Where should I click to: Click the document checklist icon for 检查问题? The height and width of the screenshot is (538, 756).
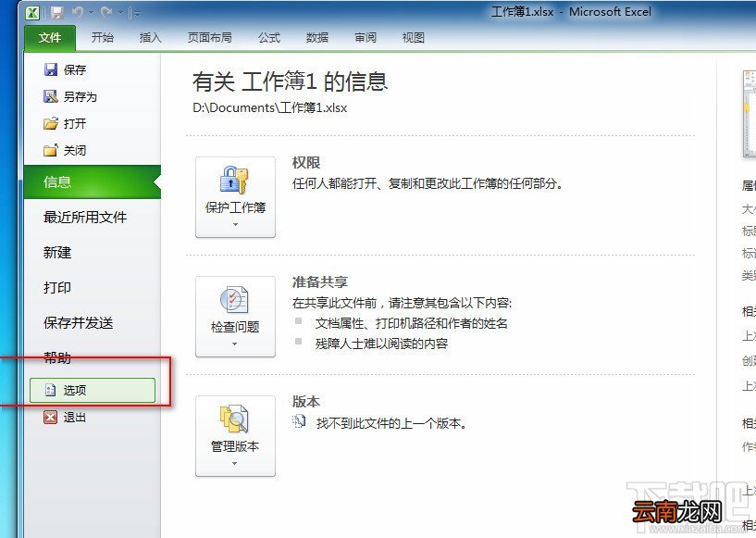pyautogui.click(x=234, y=299)
